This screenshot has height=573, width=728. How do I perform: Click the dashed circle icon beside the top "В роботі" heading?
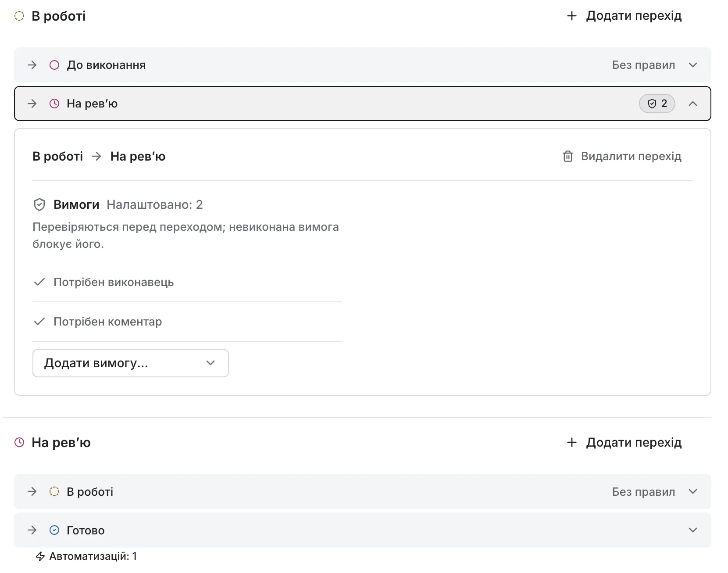click(x=19, y=16)
